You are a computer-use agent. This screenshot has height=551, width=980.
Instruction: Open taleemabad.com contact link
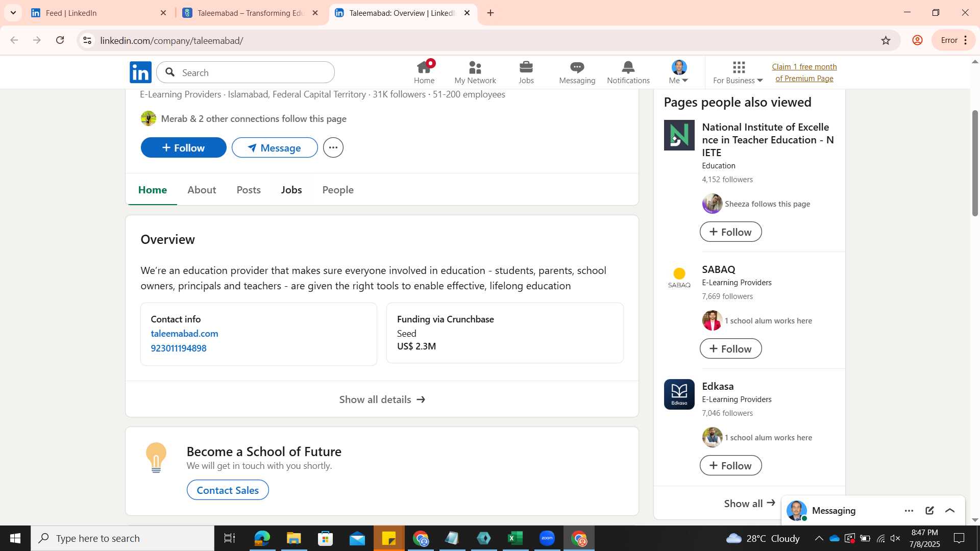point(184,333)
